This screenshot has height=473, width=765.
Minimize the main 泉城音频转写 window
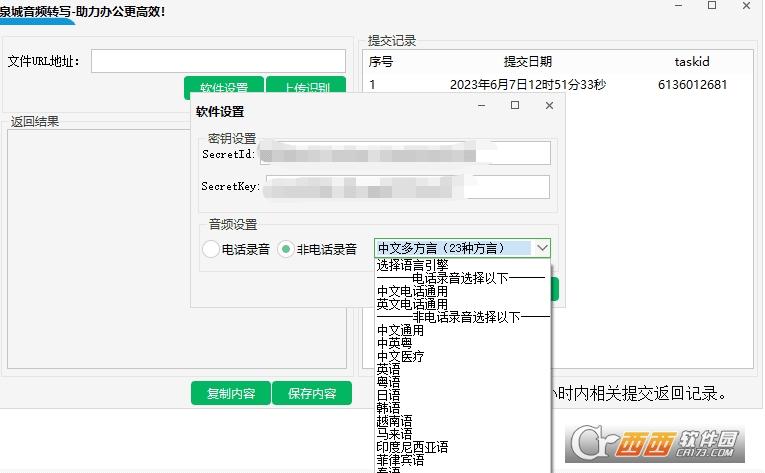point(679,5)
